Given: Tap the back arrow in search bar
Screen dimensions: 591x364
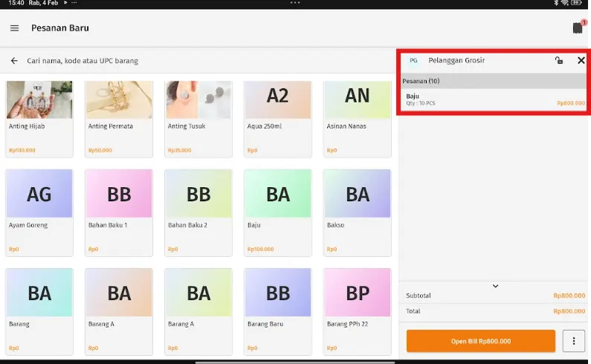Looking at the screenshot, I should (x=14, y=61).
